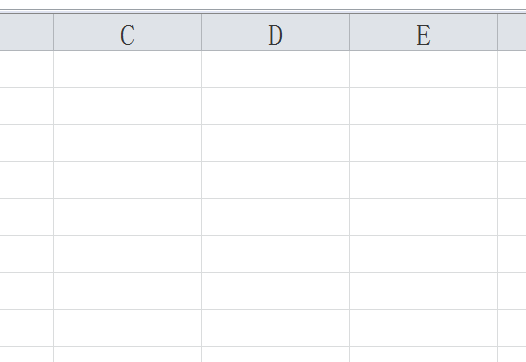This screenshot has width=526, height=362.
Task: Click the third visible row cell under E
Action: click(423, 143)
